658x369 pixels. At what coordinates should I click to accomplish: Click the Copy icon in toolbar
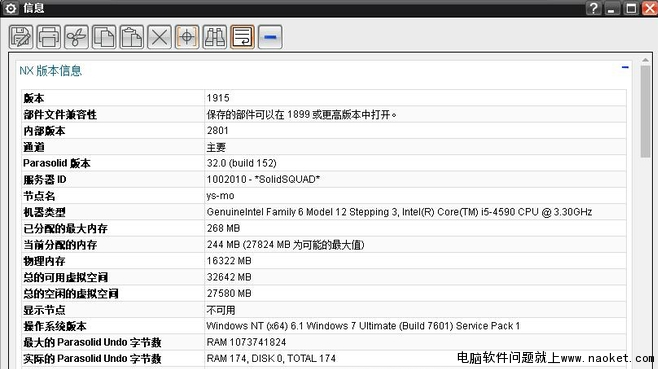tap(104, 37)
